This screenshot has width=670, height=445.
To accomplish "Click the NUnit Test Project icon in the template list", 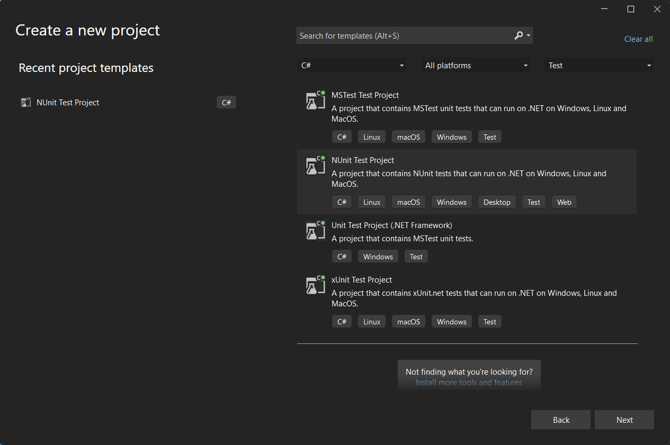I will pyautogui.click(x=315, y=165).
